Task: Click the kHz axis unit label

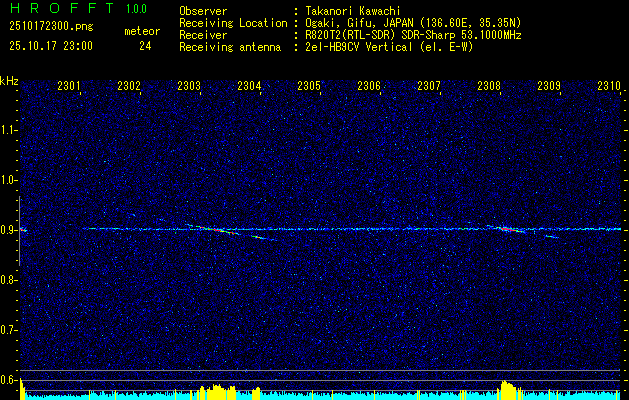Action: (9, 81)
